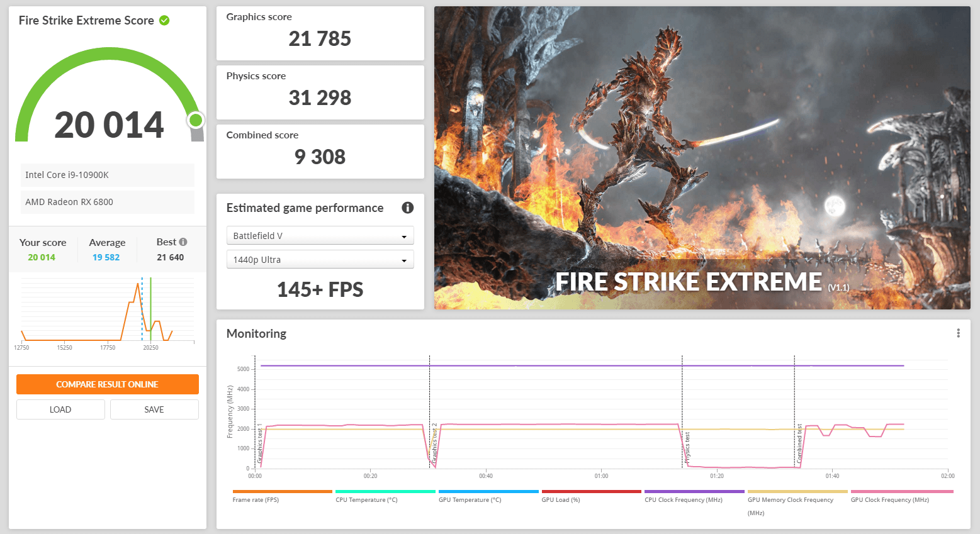Click the purple CPU clock frequency line
980x534 pixels.
(x=582, y=365)
